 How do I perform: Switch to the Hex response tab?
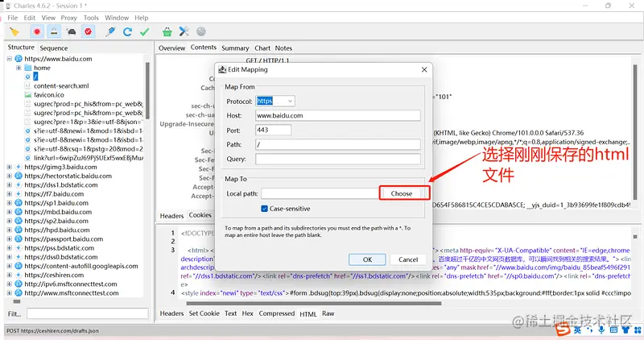[248, 313]
